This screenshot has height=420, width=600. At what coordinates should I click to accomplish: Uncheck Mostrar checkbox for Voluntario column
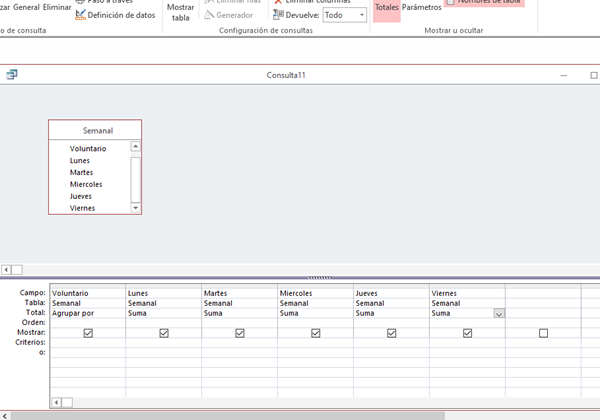coord(88,333)
